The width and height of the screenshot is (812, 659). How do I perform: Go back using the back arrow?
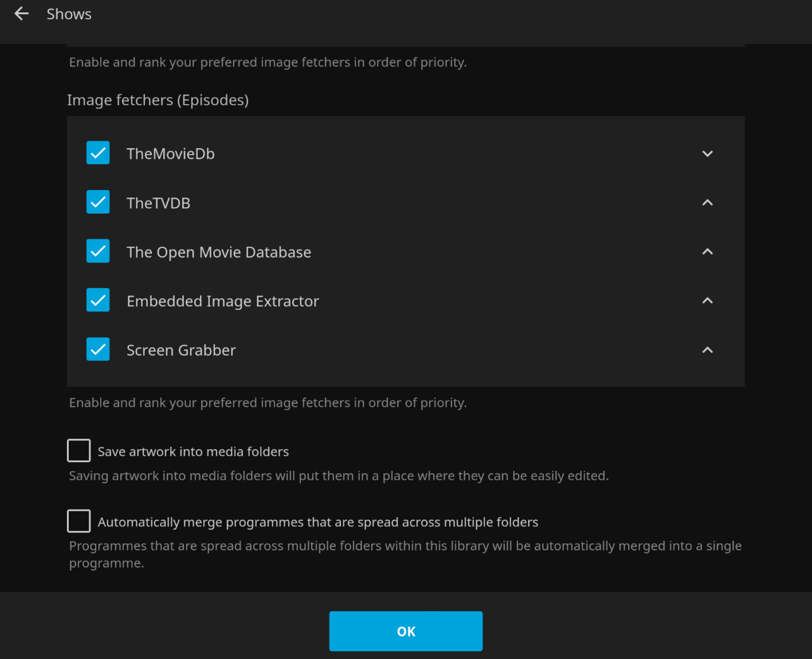coord(21,14)
